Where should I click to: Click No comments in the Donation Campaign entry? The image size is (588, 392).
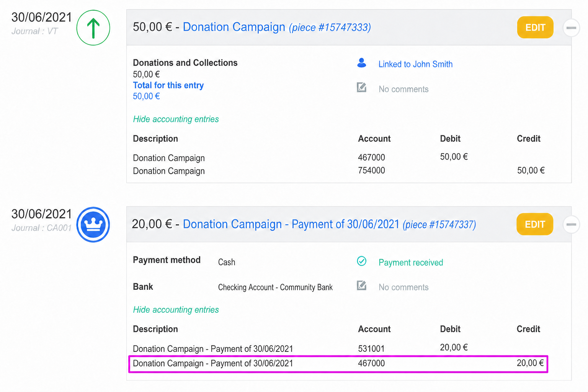[x=403, y=89]
